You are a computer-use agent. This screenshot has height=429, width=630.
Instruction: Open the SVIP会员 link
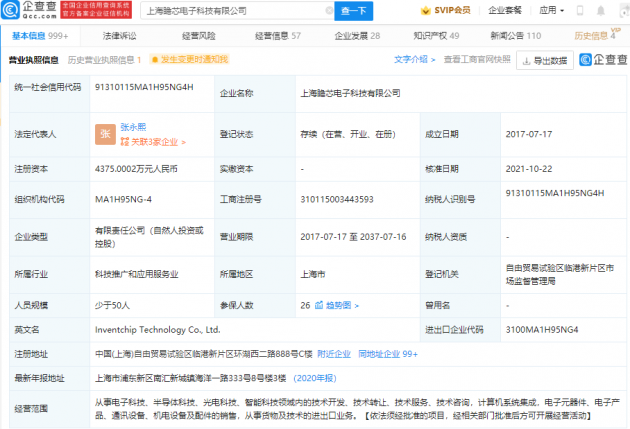point(452,10)
